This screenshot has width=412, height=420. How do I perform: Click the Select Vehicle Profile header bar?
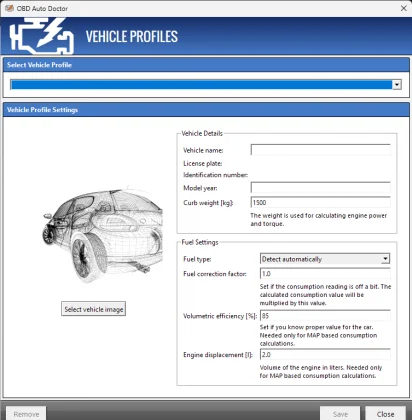point(206,65)
